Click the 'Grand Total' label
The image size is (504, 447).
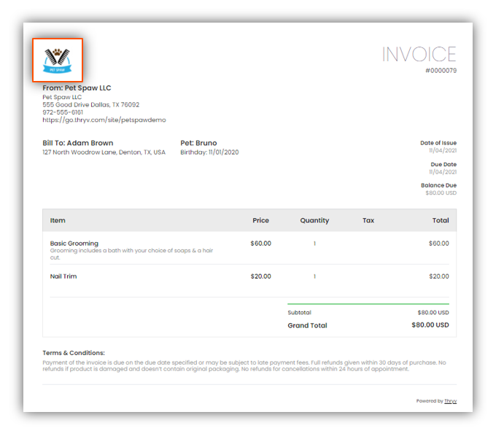(x=307, y=325)
